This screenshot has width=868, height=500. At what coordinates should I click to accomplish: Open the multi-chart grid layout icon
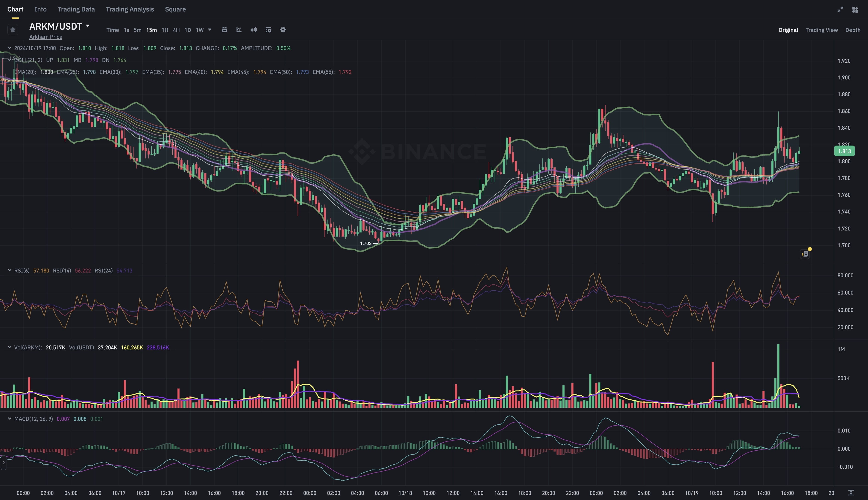tap(855, 10)
